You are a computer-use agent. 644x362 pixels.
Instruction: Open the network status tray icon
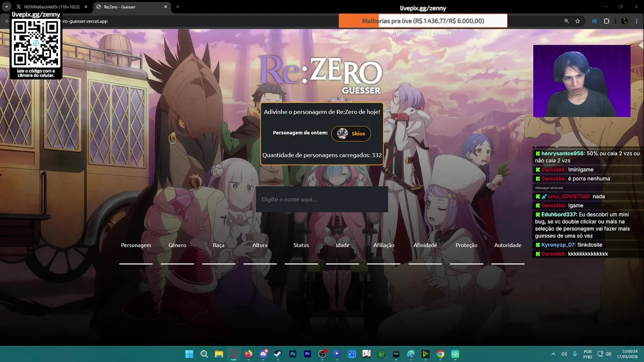(x=601, y=354)
